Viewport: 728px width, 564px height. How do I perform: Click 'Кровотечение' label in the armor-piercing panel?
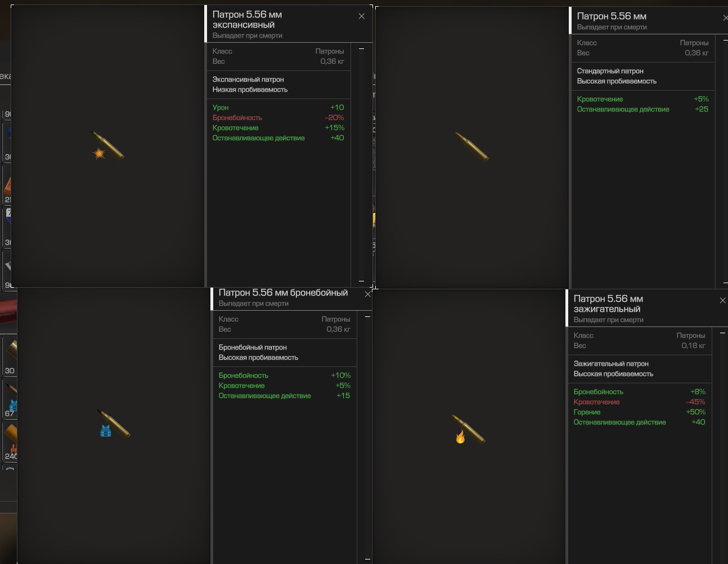pos(241,386)
